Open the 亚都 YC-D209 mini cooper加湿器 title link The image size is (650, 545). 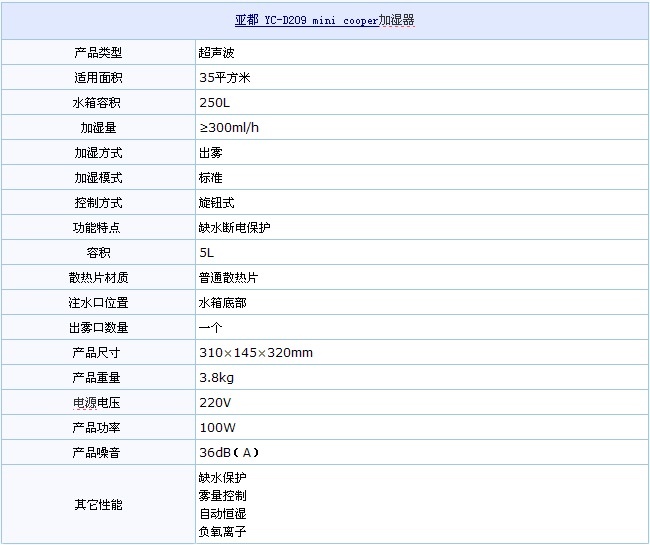(x=324, y=20)
